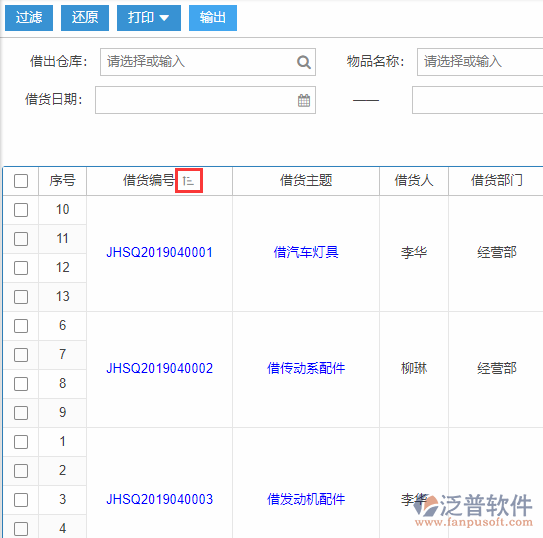Check the checkbox for row 13

21,297
